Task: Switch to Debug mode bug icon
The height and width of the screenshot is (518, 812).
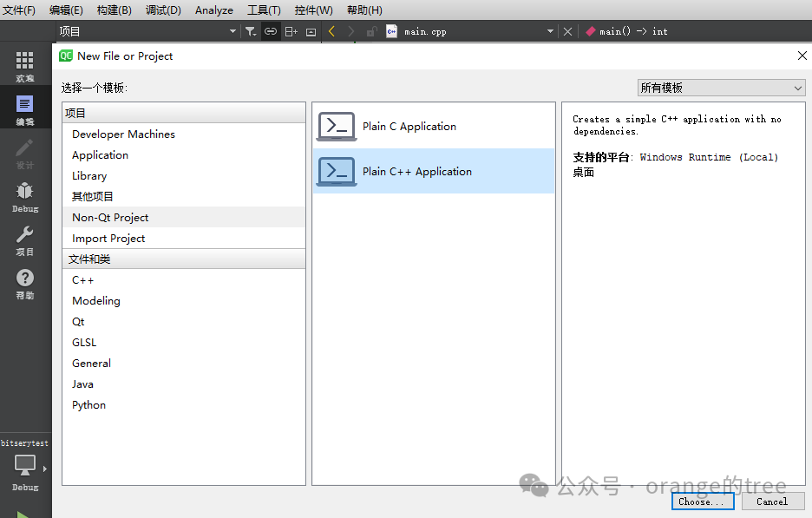Action: 24,191
